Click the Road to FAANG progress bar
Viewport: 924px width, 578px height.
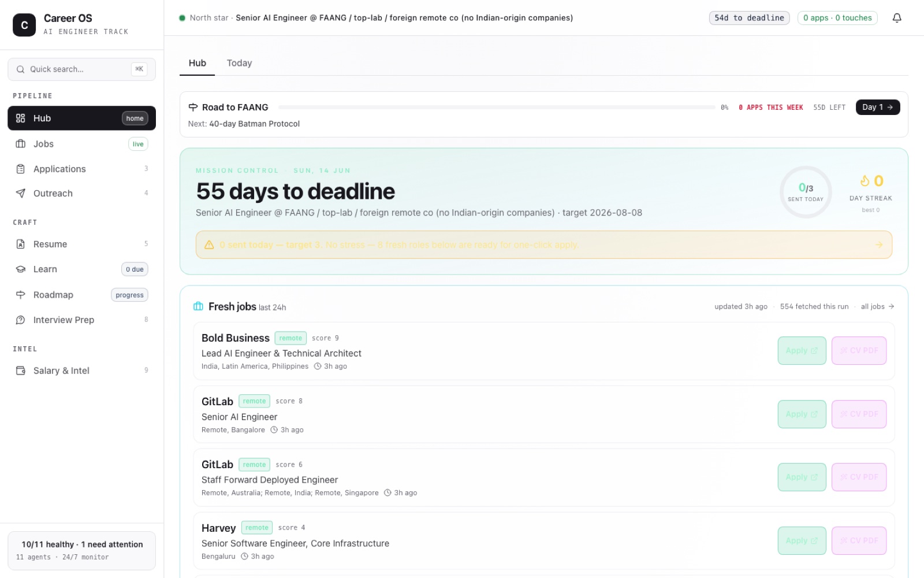point(497,108)
